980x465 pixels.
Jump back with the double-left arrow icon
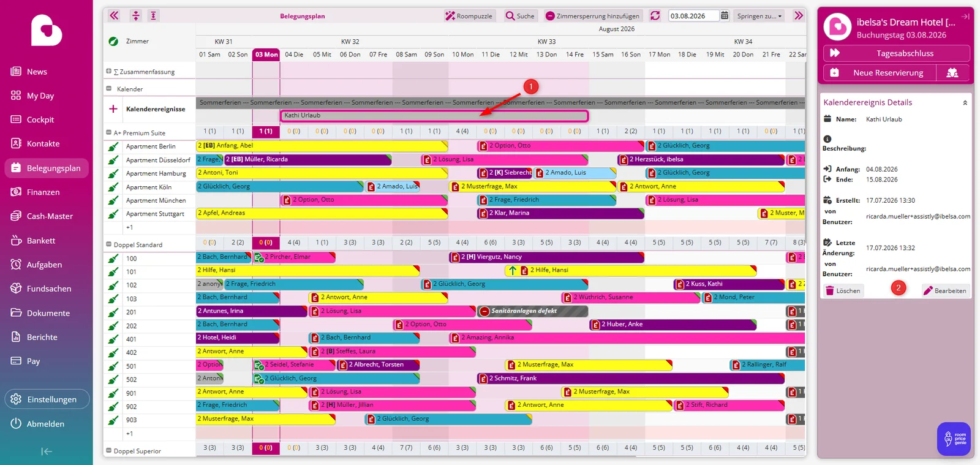point(114,16)
